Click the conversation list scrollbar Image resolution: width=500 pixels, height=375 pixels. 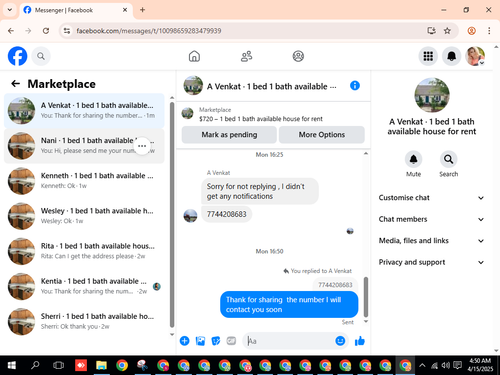coord(172,215)
